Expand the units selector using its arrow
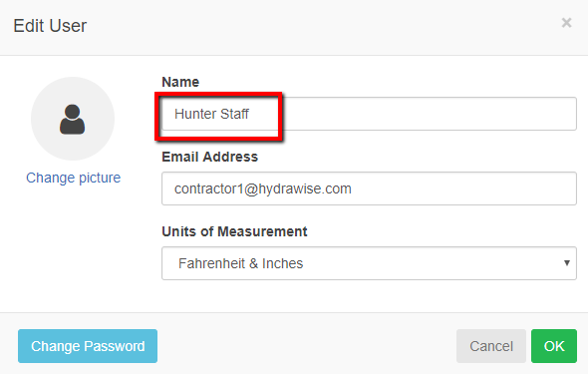The height and width of the screenshot is (374, 588). pos(567,263)
